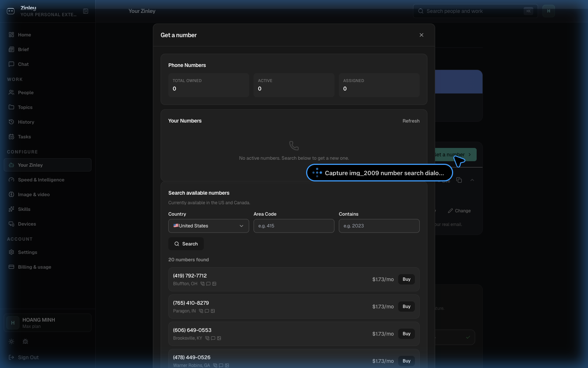Buy number (606) 649-0553
588x368 pixels.
point(406,334)
